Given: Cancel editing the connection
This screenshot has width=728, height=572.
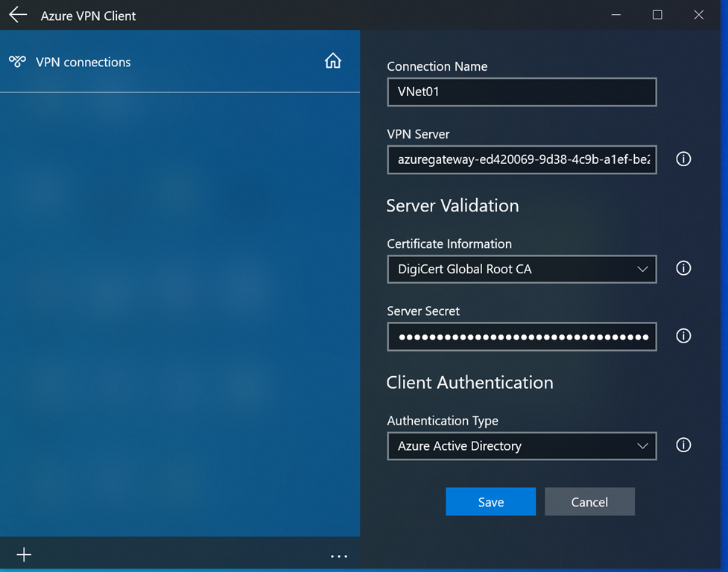Looking at the screenshot, I should [589, 501].
